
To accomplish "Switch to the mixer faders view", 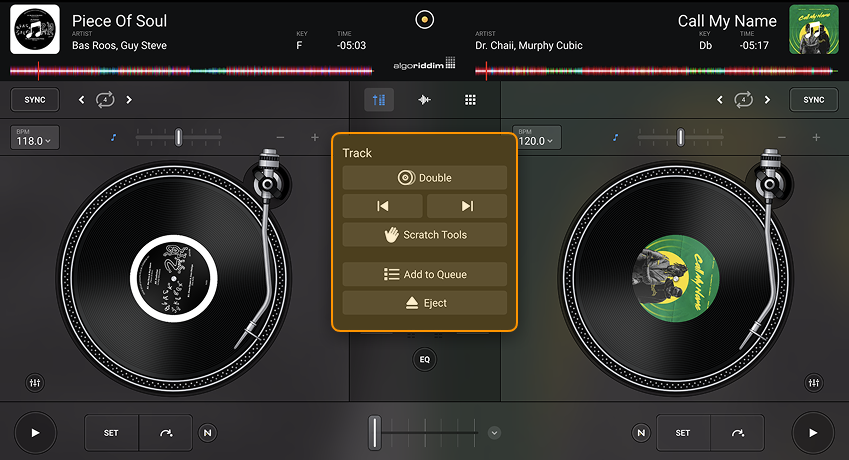I will (379, 100).
